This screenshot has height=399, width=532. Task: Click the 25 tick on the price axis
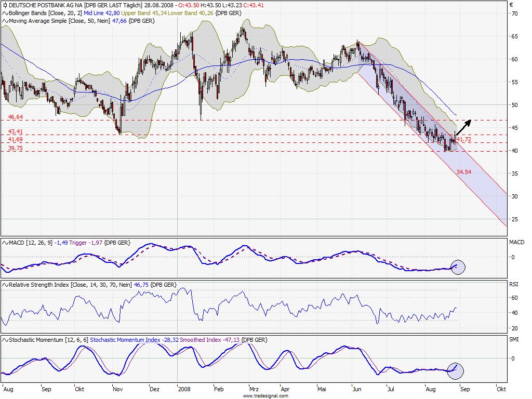515,220
